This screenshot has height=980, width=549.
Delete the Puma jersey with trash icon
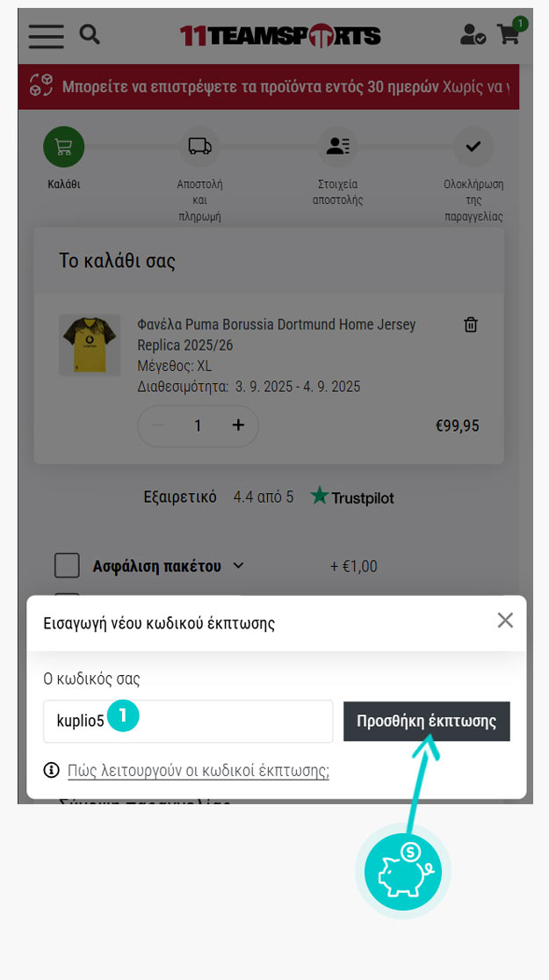pyautogui.click(x=471, y=325)
